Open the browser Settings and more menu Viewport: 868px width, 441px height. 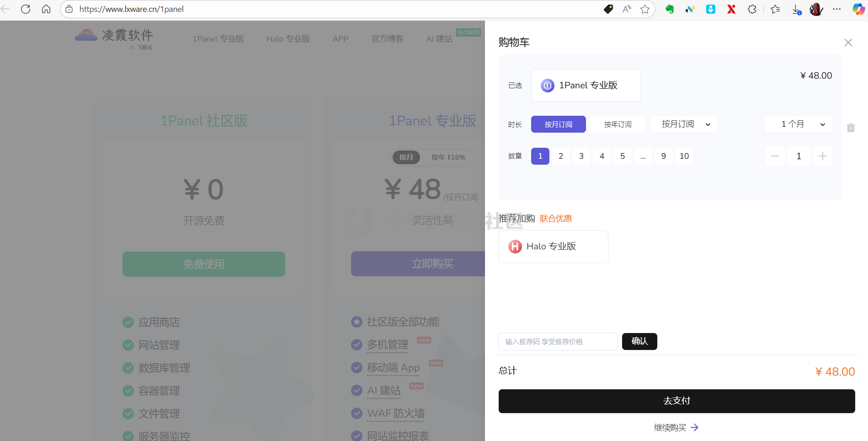pyautogui.click(x=837, y=9)
